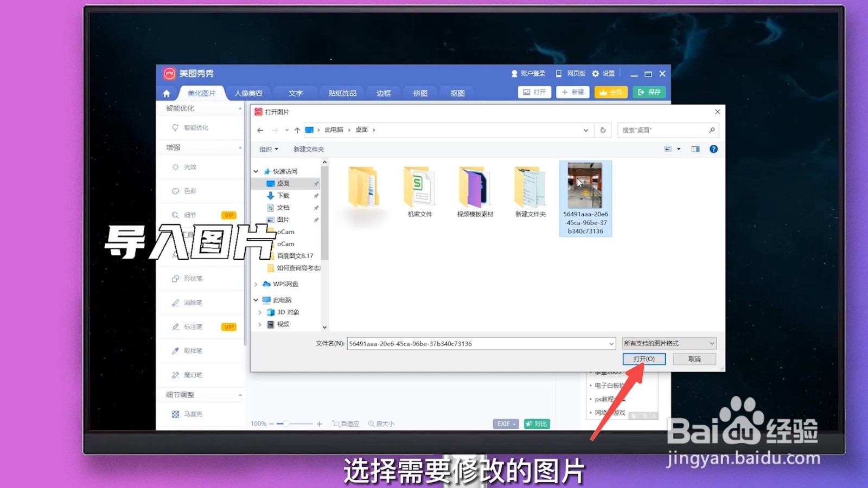868x488 pixels.
Task: Click the 取消 button
Action: [694, 359]
